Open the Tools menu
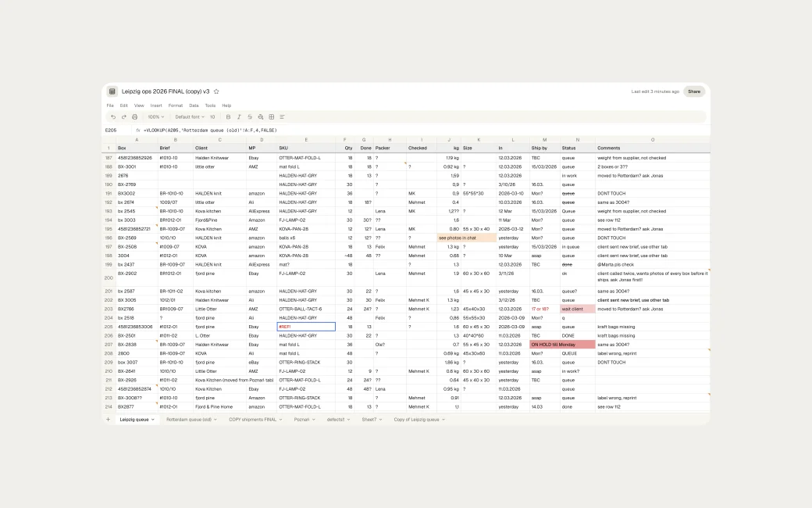This screenshot has width=812, height=508. (210, 106)
